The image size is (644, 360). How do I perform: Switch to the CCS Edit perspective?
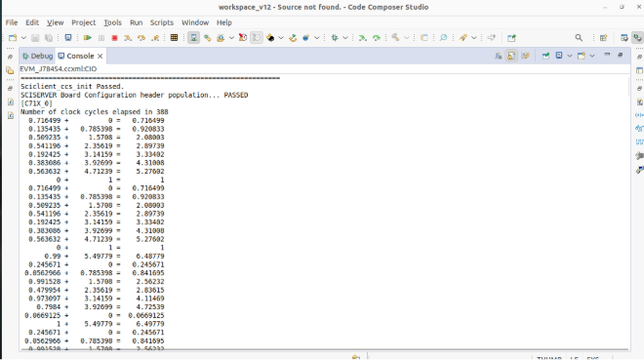coord(624,38)
